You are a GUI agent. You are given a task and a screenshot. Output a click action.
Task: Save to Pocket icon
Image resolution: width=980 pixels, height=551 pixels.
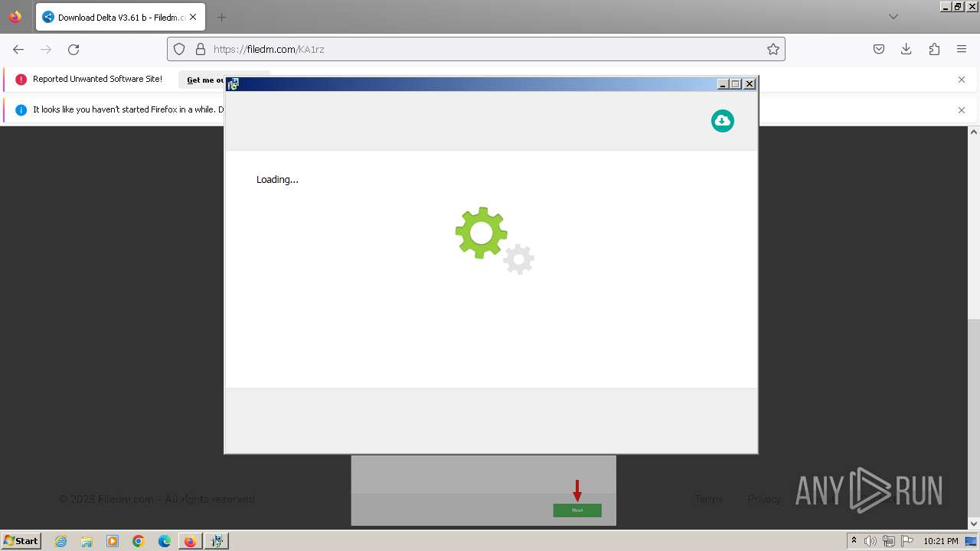[879, 49]
